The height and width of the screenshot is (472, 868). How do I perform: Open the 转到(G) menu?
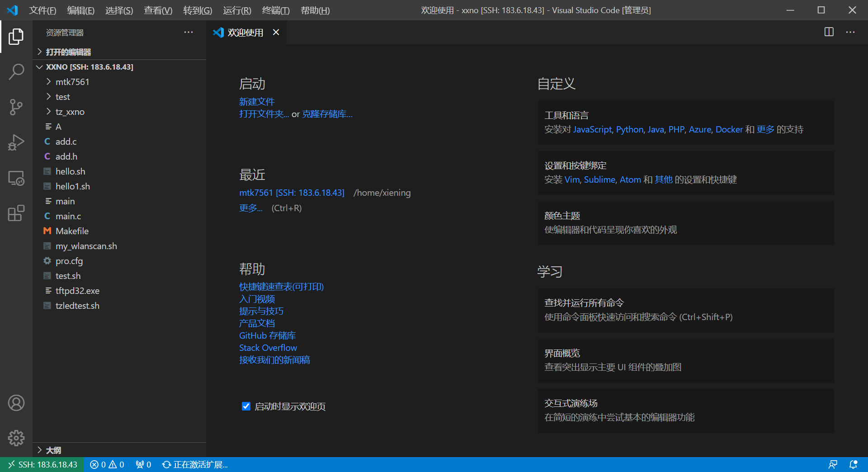click(x=198, y=10)
